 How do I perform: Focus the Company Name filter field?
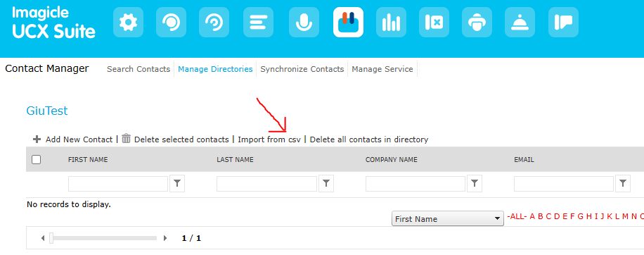416,184
